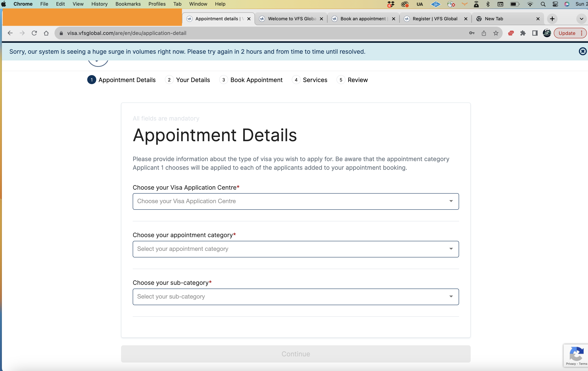
Task: Click the Profiles menu item
Action: [x=157, y=4]
